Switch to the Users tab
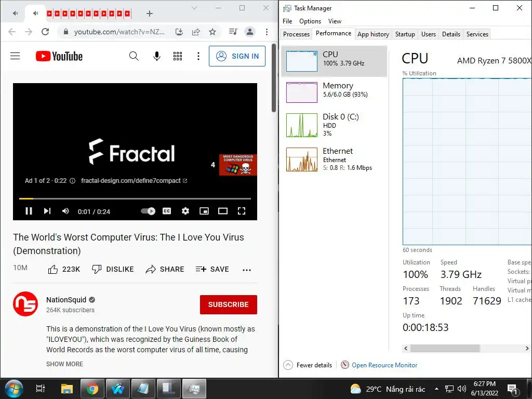Screen dimensions: 532x399 [x=429, y=34]
